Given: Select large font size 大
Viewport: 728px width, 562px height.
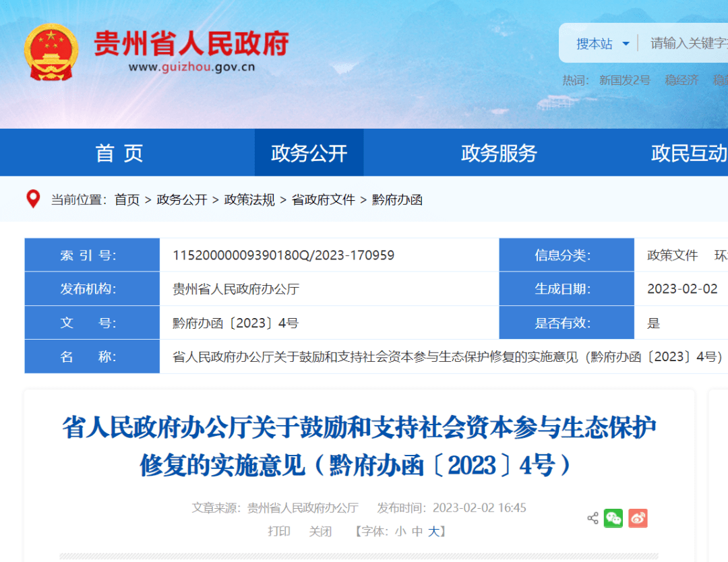Looking at the screenshot, I should coord(434,531).
